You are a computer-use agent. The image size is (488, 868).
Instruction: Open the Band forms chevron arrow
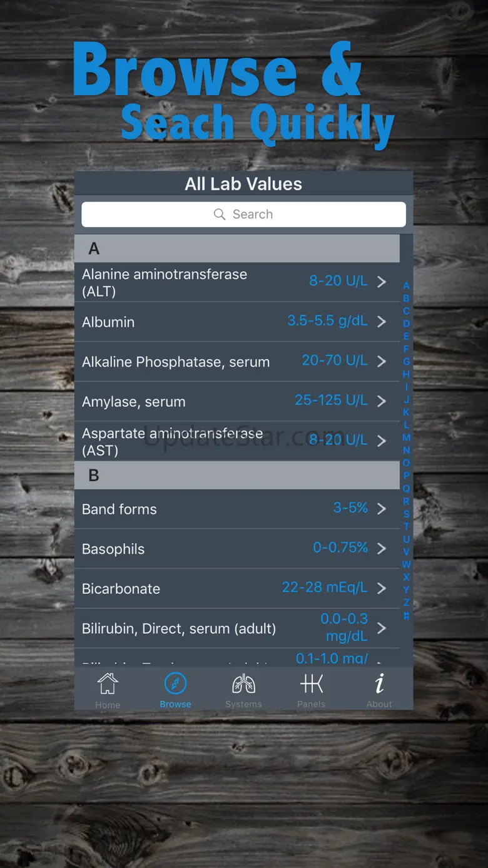[x=382, y=509]
